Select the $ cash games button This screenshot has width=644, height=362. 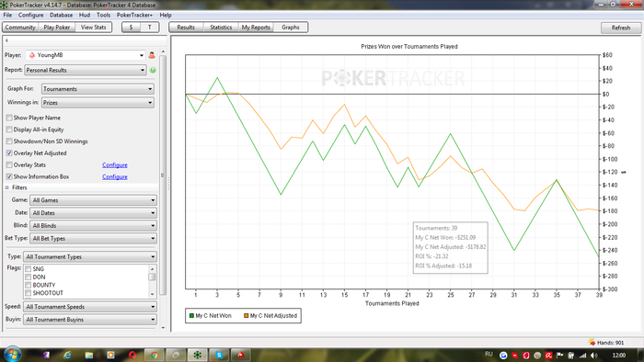point(131,28)
